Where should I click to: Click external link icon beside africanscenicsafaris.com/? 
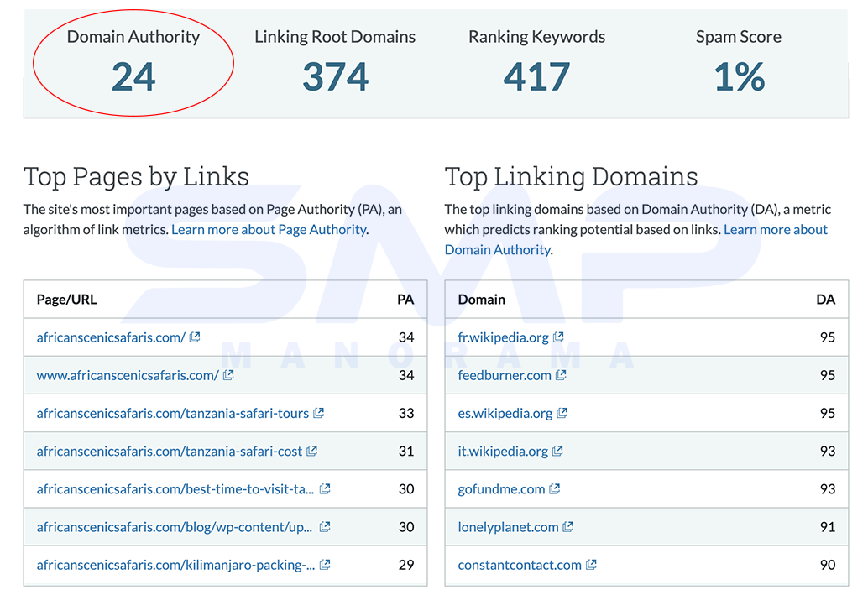coord(194,337)
